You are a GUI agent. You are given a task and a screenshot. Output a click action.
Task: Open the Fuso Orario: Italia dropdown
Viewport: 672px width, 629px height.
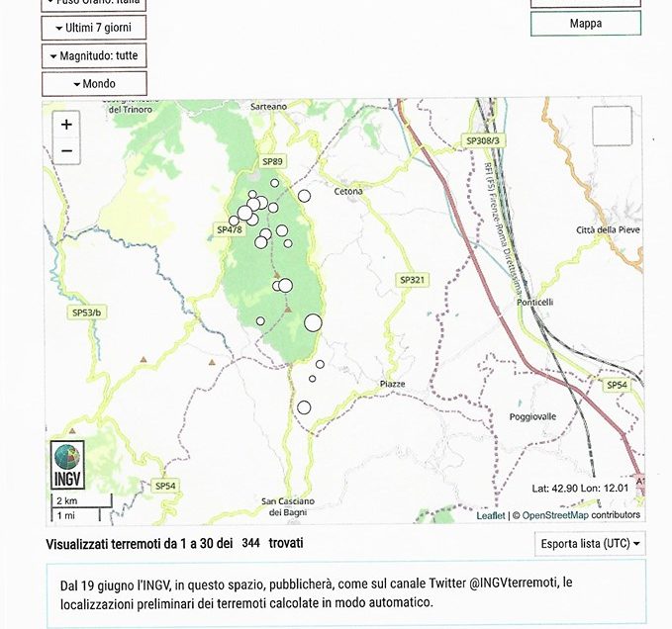(94, 3)
